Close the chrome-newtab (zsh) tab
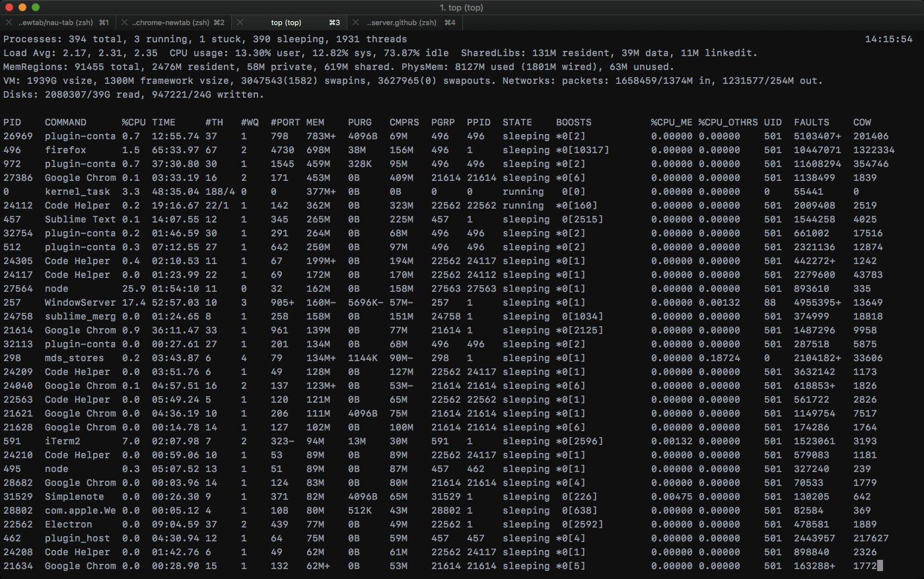 [x=124, y=22]
